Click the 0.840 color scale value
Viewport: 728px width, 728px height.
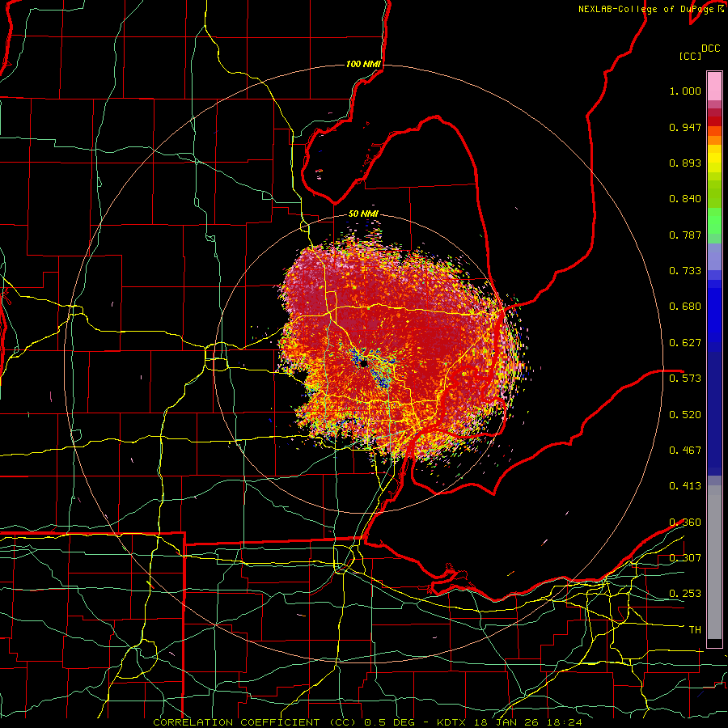coord(685,199)
